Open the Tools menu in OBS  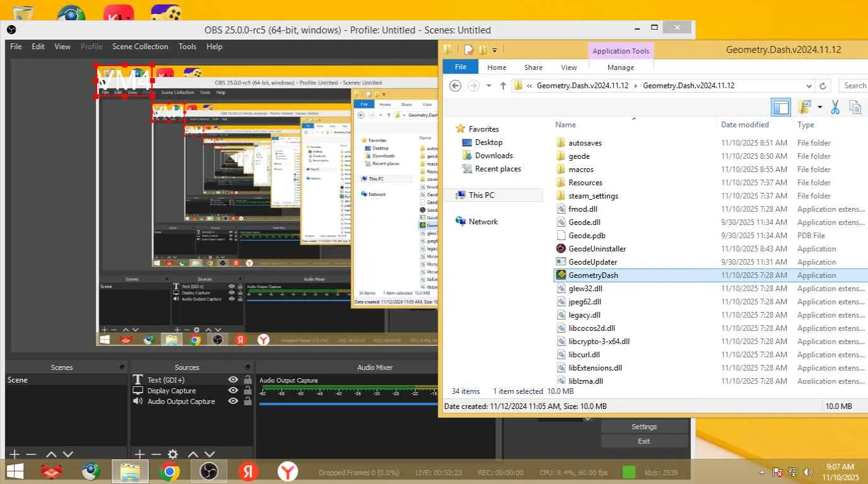pyautogui.click(x=187, y=47)
